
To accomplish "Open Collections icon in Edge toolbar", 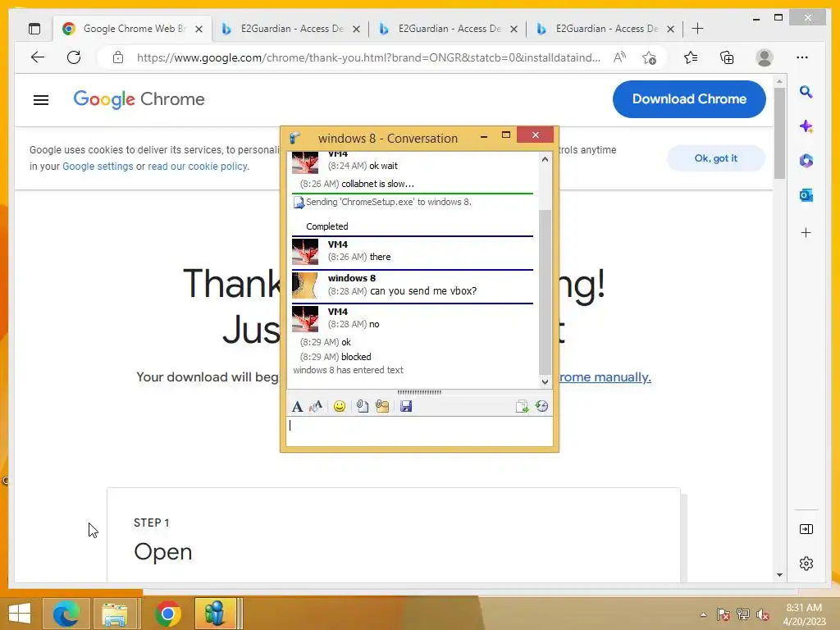I will [x=727, y=57].
